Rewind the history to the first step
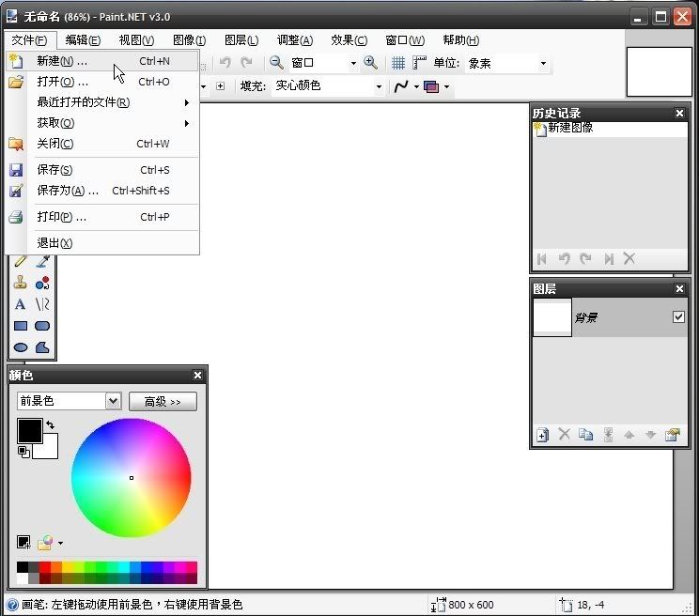699x616 pixels. click(542, 259)
